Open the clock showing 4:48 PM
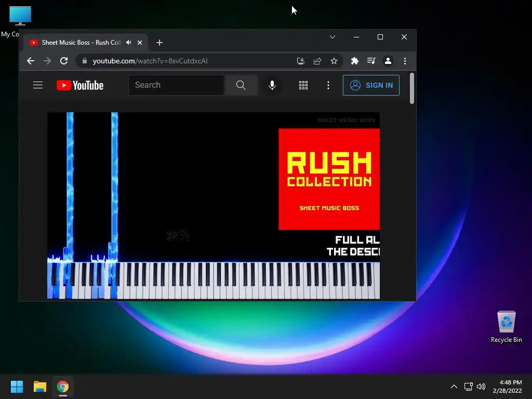The image size is (532, 399). pos(507,387)
